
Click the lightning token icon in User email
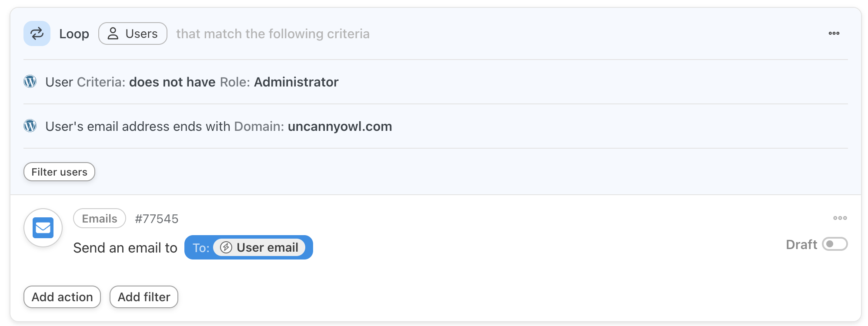[x=226, y=247]
